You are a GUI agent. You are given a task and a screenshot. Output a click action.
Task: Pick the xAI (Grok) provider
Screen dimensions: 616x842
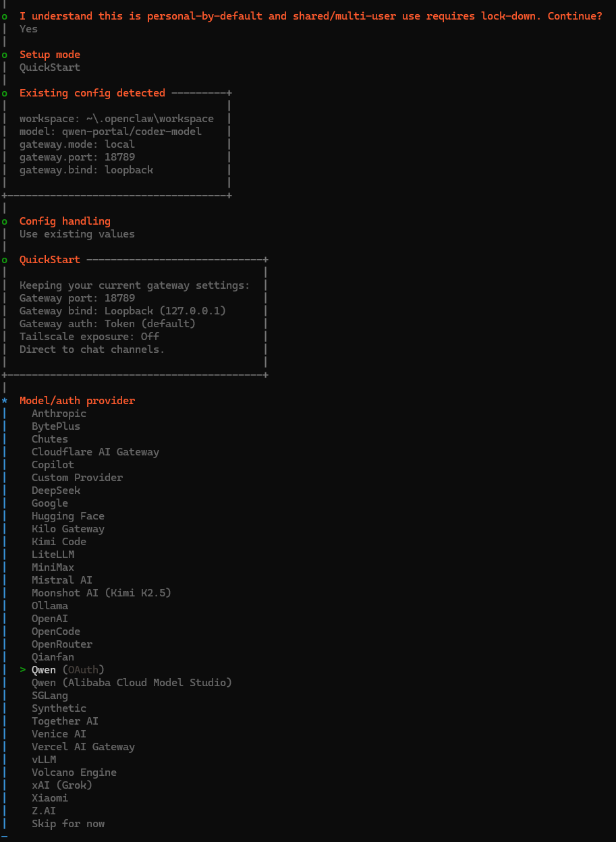click(x=61, y=785)
